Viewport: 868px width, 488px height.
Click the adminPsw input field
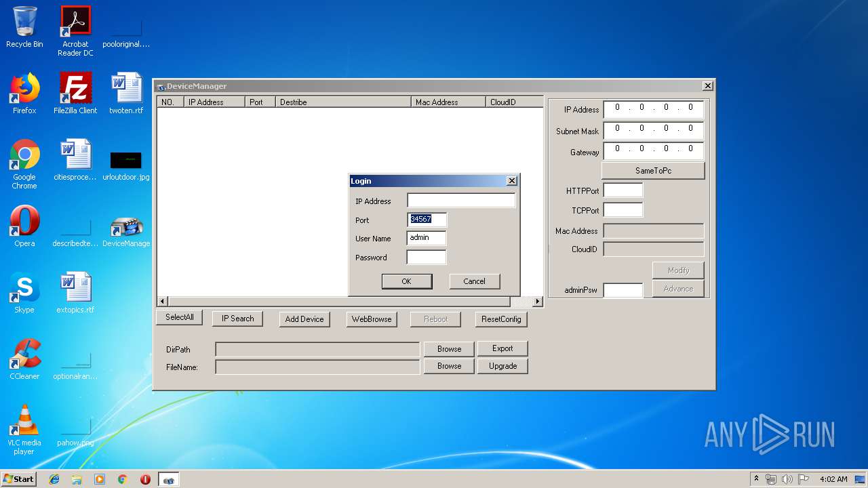(x=623, y=290)
